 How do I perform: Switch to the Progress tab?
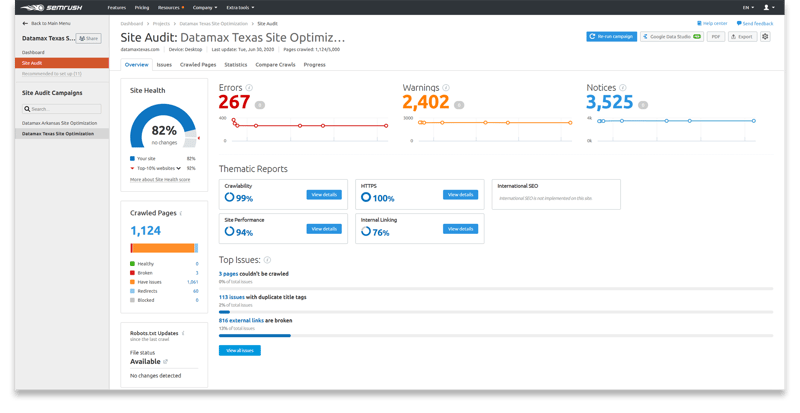pos(314,65)
